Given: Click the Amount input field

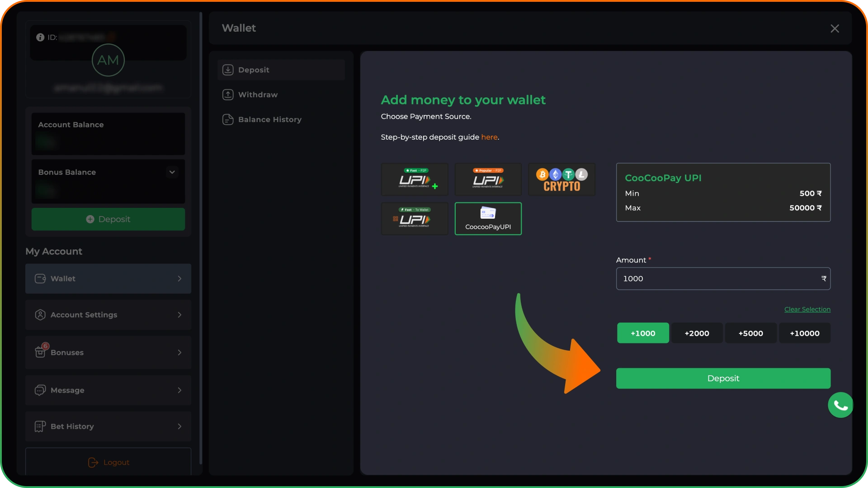Looking at the screenshot, I should pos(723,278).
